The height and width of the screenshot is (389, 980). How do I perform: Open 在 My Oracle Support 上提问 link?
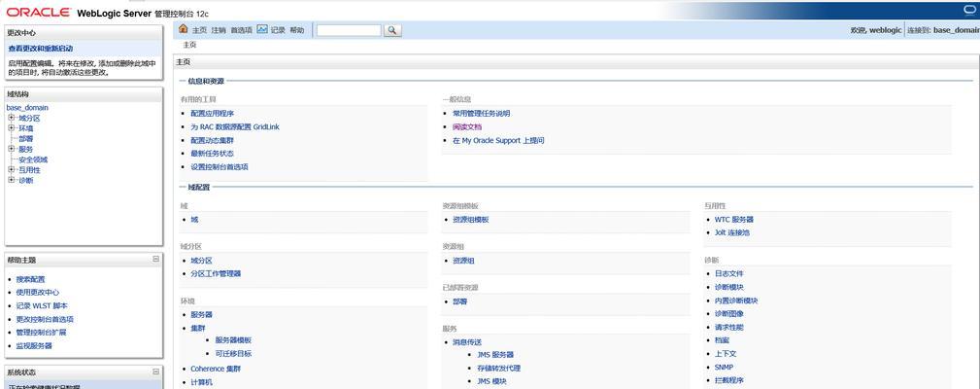pos(498,141)
